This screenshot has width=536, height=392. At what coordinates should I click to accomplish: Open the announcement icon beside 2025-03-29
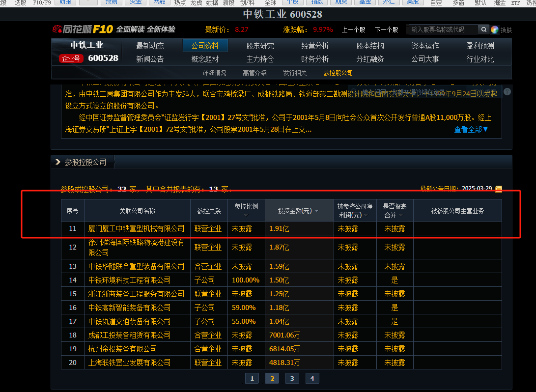click(499, 189)
